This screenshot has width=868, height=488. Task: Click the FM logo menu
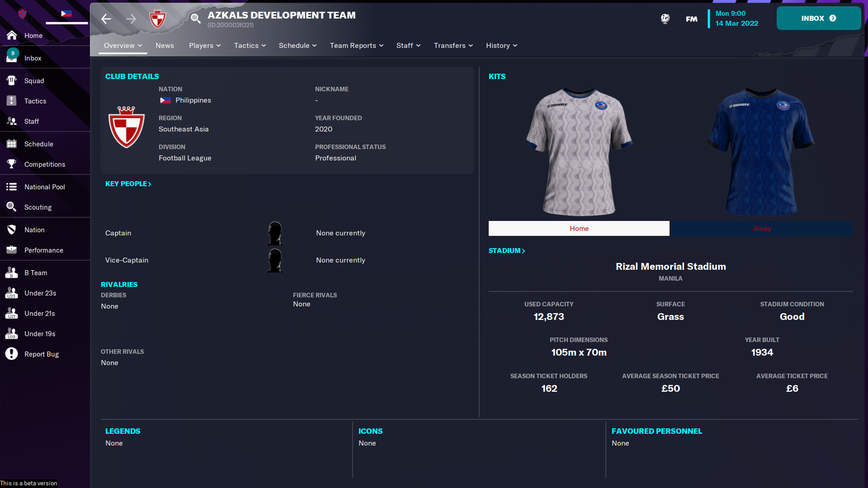pos(692,19)
